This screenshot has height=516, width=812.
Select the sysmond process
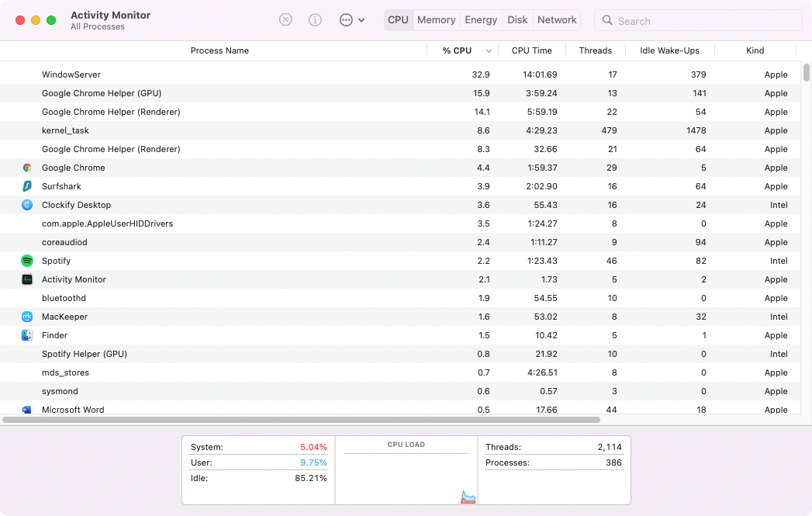pyautogui.click(x=400, y=391)
